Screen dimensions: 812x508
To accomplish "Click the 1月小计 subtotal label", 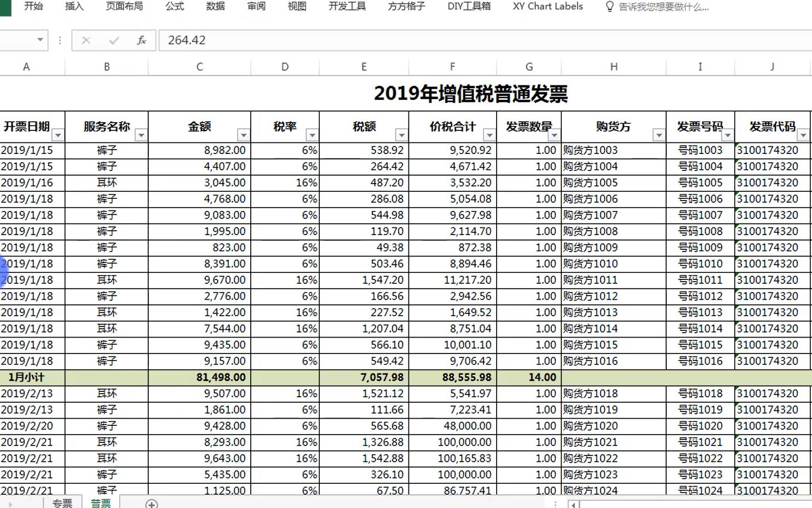I will [26, 378].
